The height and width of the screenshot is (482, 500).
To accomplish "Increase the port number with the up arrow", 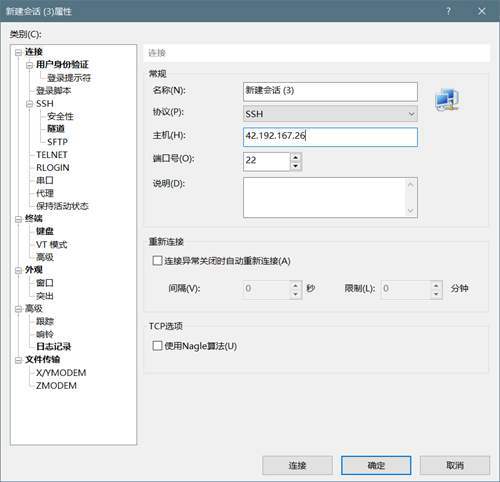I will pyautogui.click(x=296, y=157).
